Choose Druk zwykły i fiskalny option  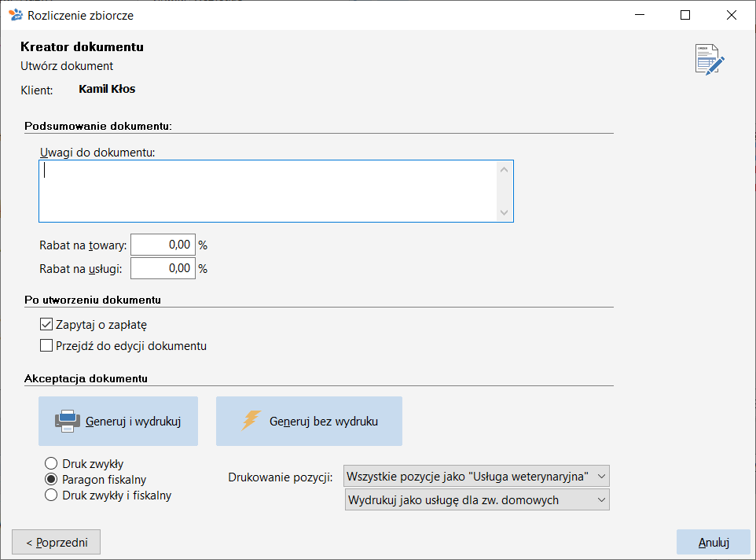coord(51,495)
